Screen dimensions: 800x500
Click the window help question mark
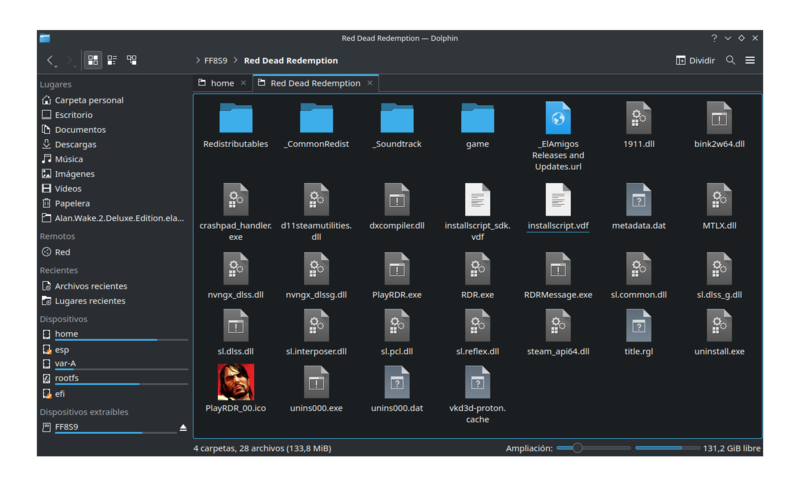point(714,38)
